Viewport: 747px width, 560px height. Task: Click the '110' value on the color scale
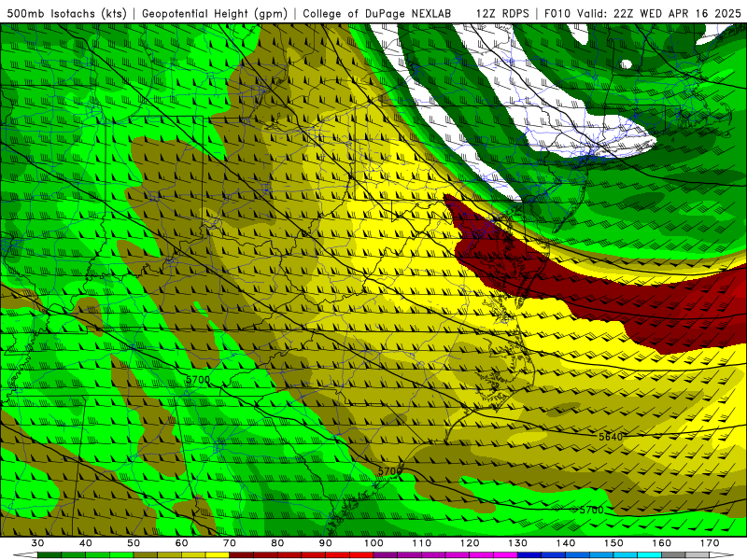422,543
